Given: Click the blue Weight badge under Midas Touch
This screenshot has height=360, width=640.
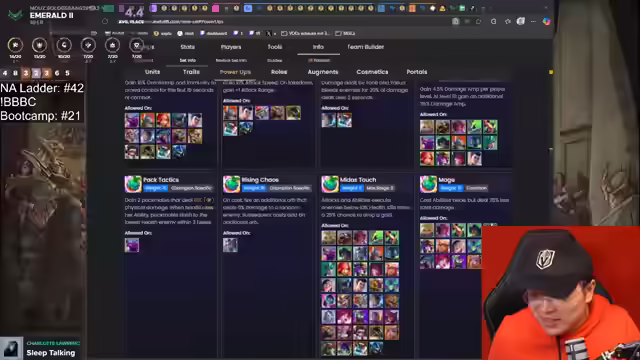Looking at the screenshot, I should pos(352,188).
